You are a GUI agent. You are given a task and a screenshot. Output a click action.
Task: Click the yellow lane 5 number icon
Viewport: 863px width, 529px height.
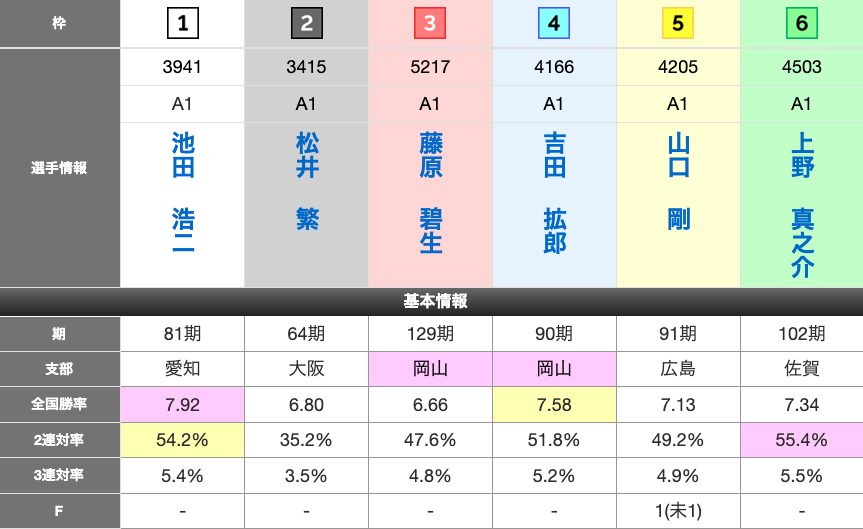click(678, 23)
